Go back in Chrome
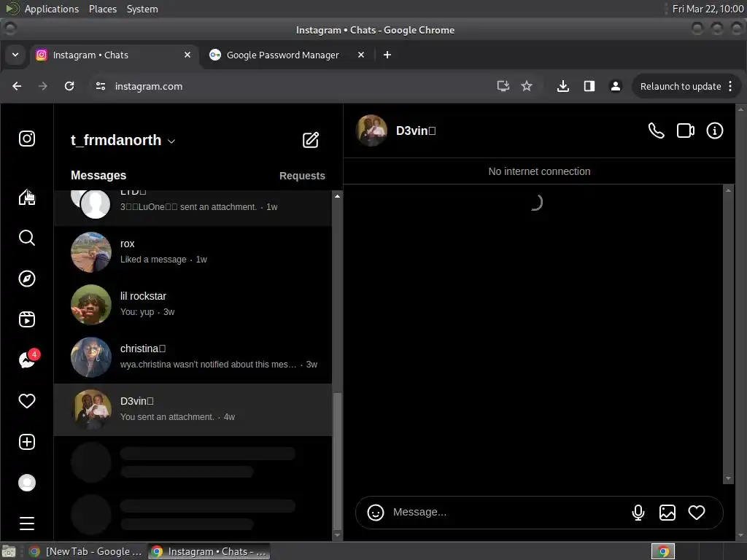 coord(17,86)
